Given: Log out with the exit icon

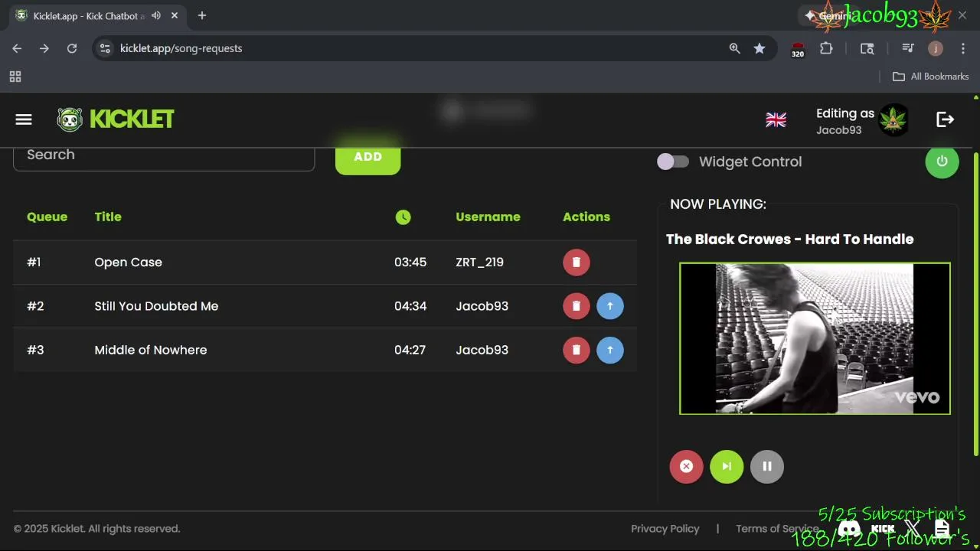Looking at the screenshot, I should click(x=945, y=119).
